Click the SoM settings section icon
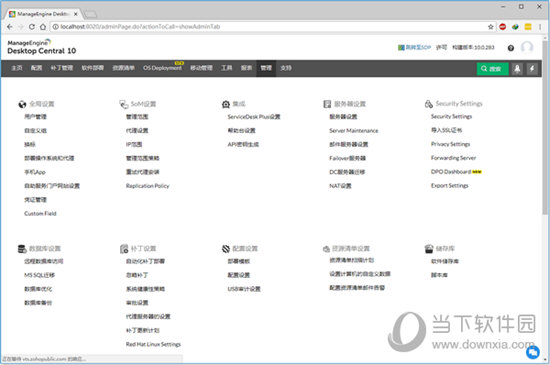Image resolution: width=550 pixels, height=365 pixels. (x=123, y=104)
